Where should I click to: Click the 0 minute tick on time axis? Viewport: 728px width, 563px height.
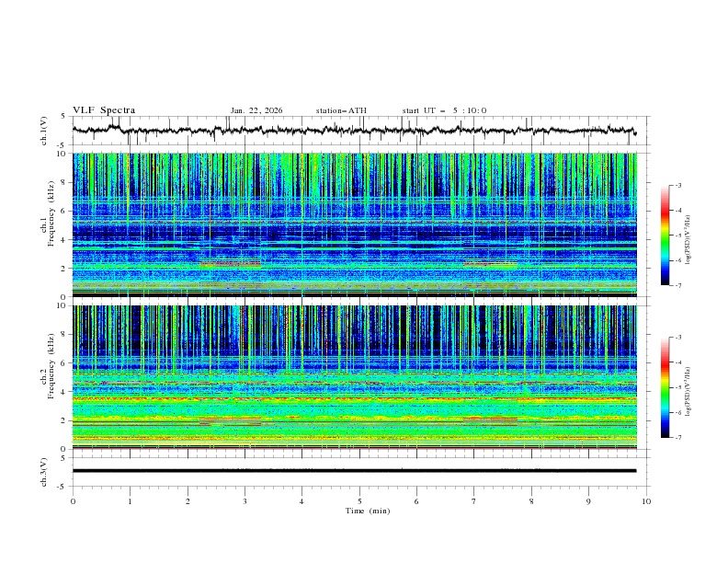click(73, 500)
